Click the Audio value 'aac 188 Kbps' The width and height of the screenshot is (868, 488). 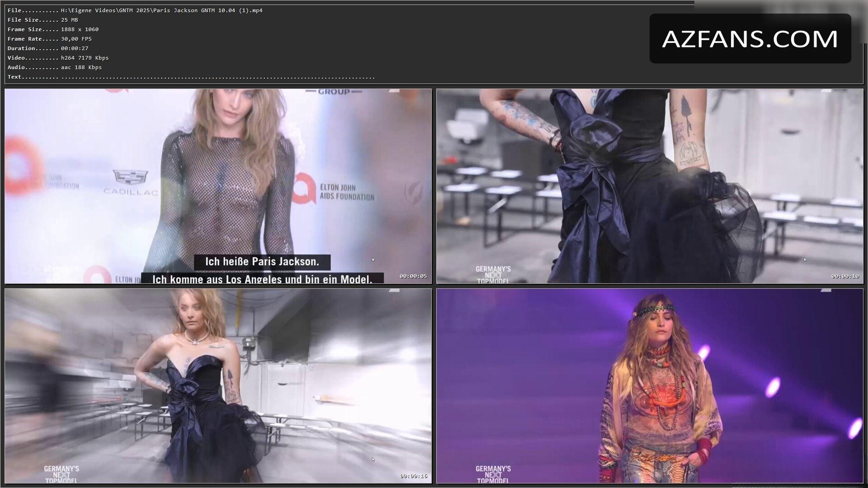(x=81, y=67)
